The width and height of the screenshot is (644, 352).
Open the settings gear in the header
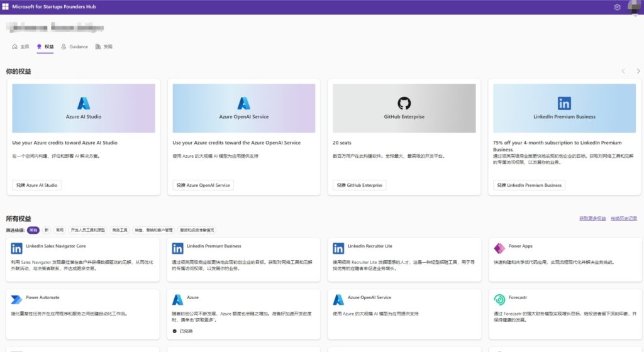(617, 7)
